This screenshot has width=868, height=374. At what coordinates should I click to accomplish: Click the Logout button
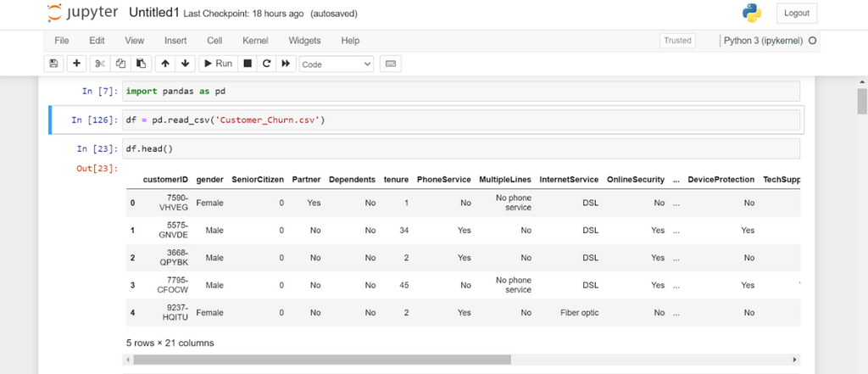[x=796, y=13]
